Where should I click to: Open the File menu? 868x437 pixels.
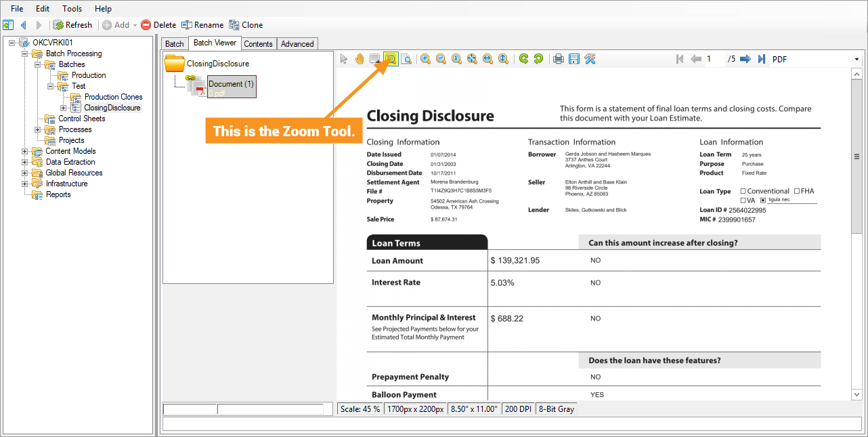(17, 9)
